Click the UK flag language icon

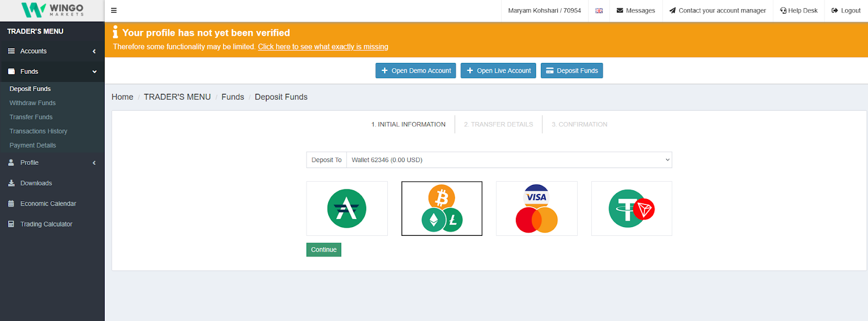[599, 11]
